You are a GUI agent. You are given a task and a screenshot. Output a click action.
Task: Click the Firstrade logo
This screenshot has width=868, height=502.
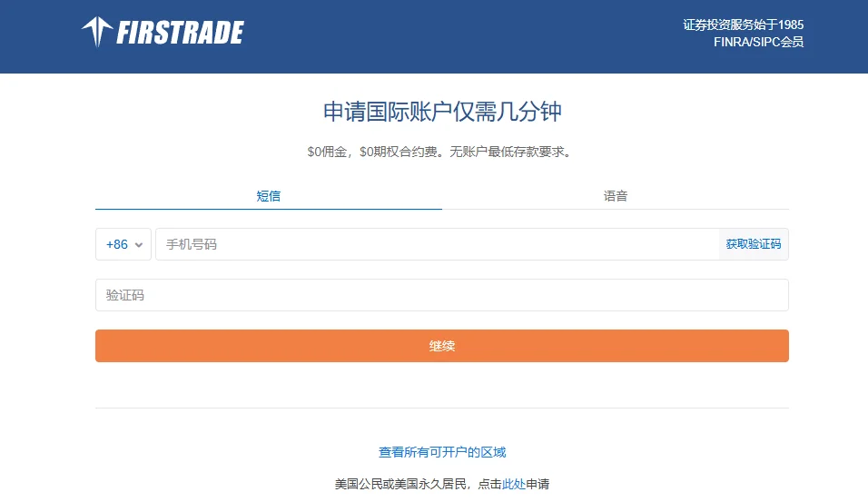click(163, 32)
